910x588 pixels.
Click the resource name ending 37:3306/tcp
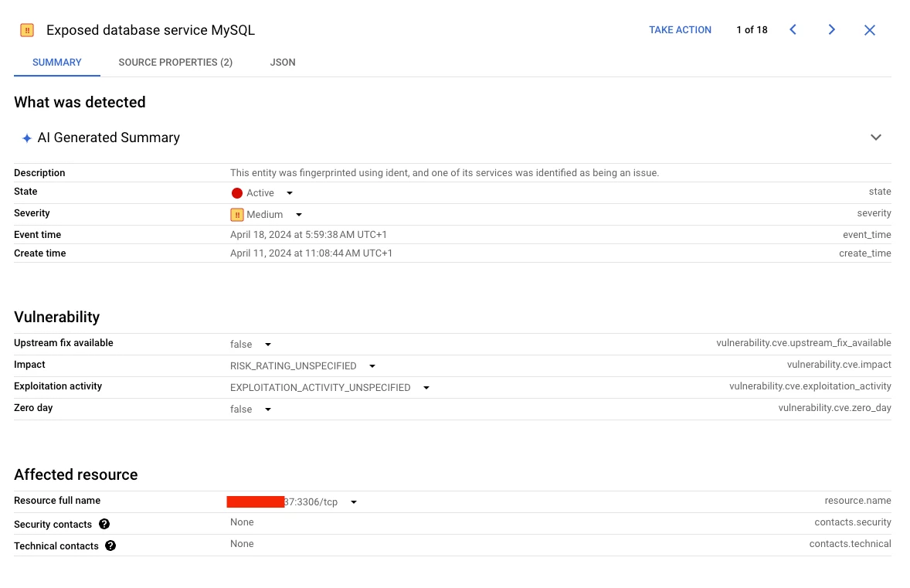click(282, 502)
